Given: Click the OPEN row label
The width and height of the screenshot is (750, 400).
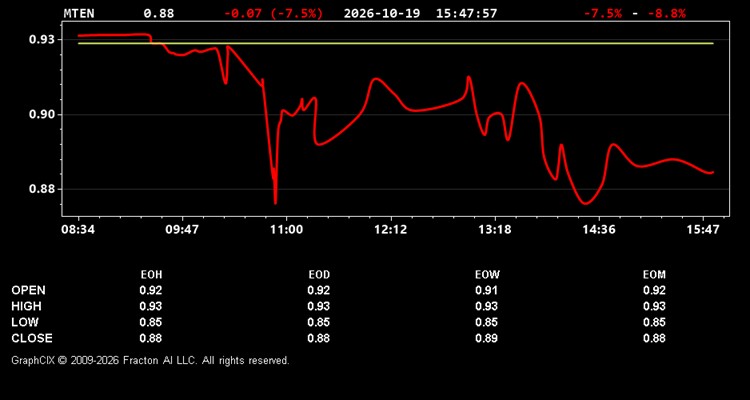Looking at the screenshot, I should click(x=29, y=290).
